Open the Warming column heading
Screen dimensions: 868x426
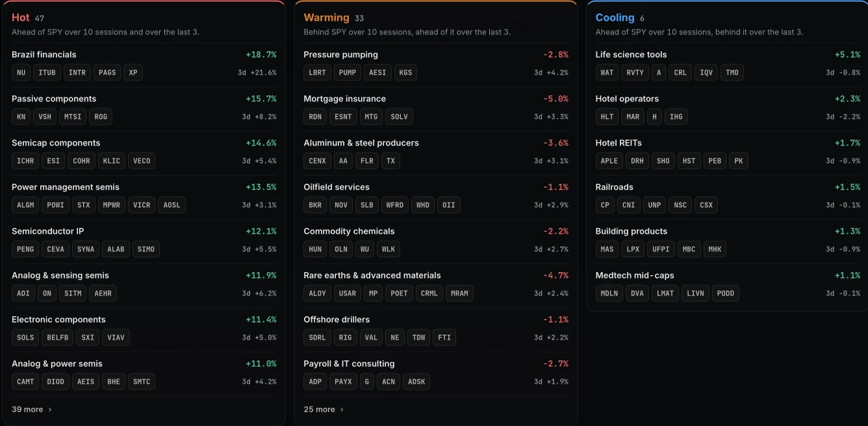[x=326, y=18]
